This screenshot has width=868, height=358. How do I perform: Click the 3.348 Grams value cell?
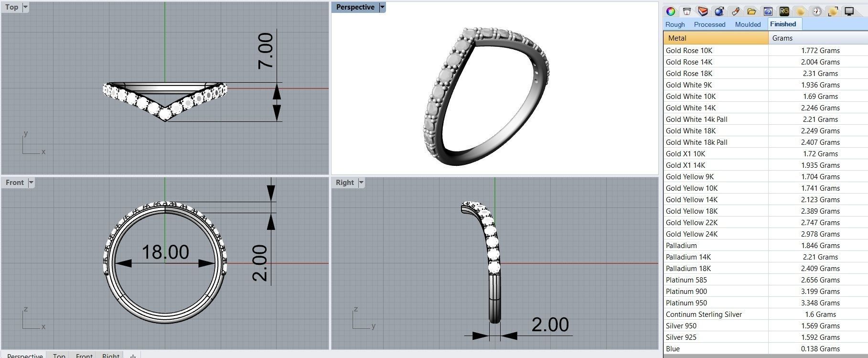[818, 303]
